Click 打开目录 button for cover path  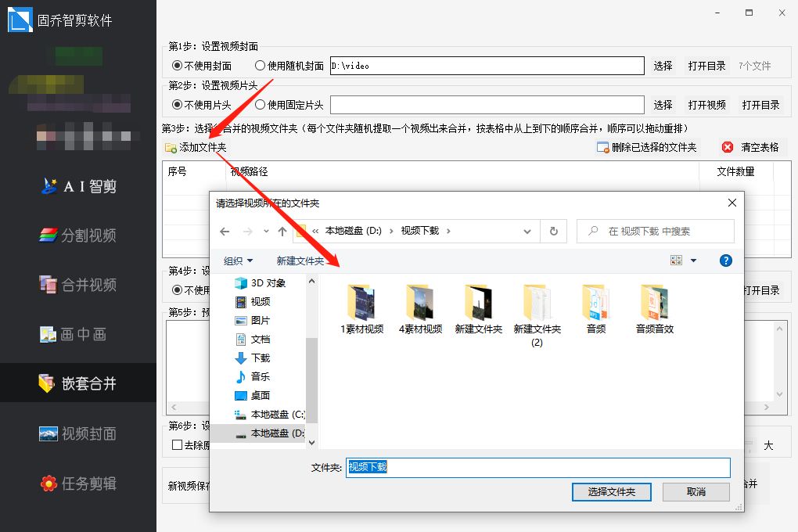(706, 66)
